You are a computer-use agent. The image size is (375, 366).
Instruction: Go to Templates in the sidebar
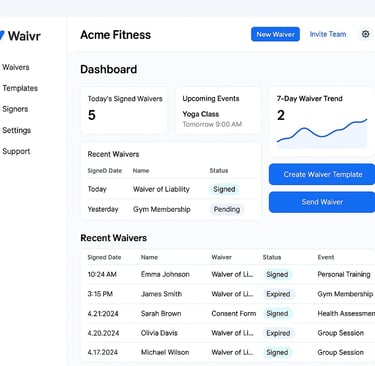click(20, 88)
